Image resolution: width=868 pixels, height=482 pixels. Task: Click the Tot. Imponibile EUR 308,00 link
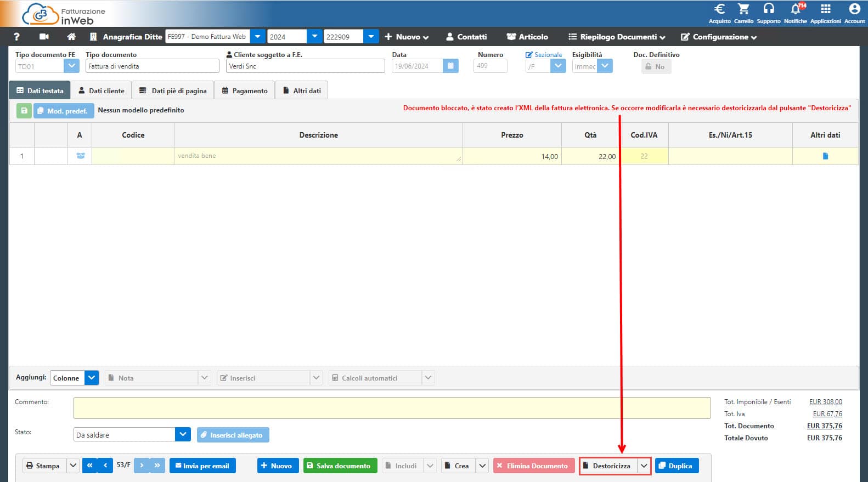point(825,402)
